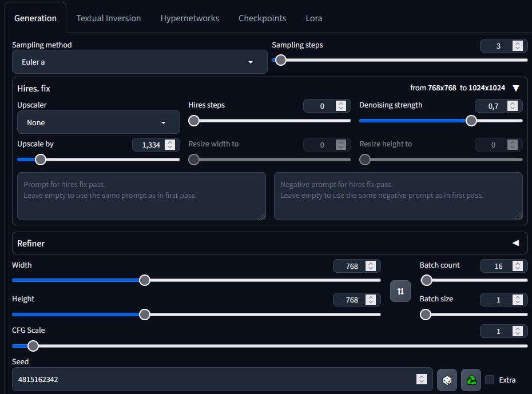Click the Denoising strength stepper arrows
Viewport: 532px width, 394px height.
(513, 106)
